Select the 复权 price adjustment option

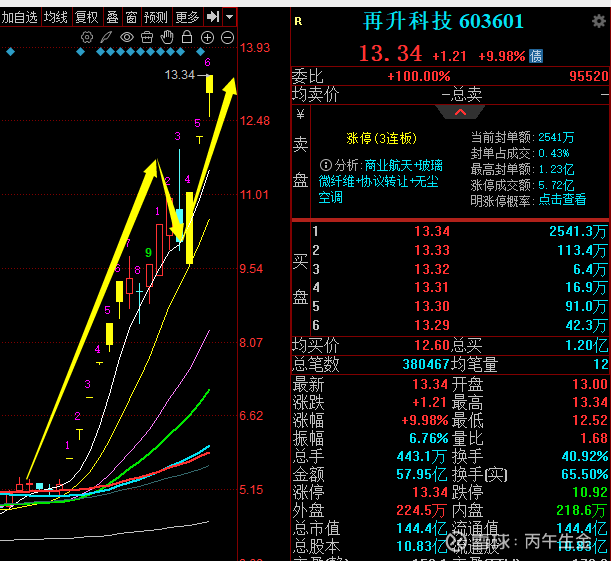tap(87, 17)
